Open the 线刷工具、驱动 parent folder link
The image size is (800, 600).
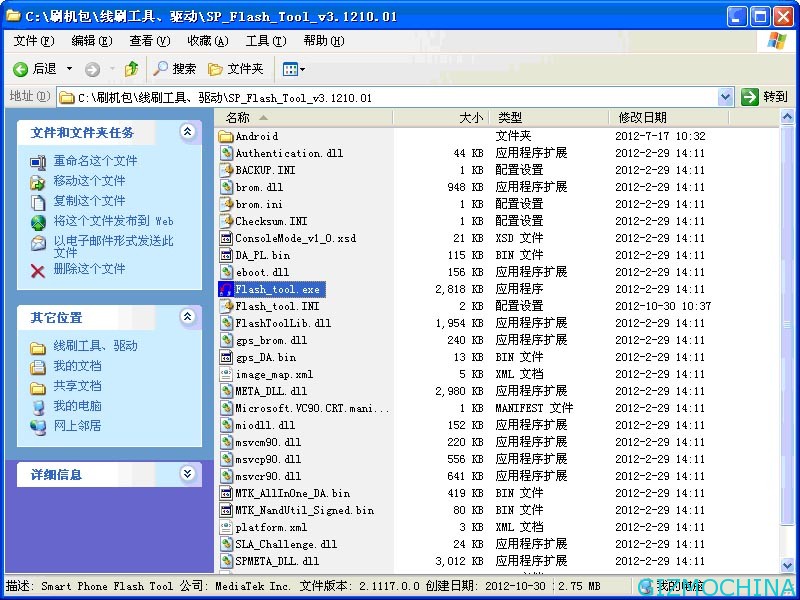point(95,346)
